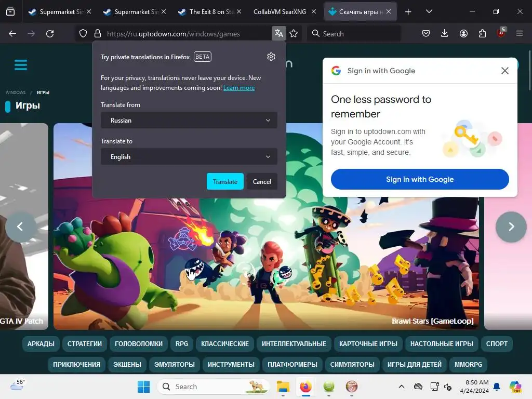Open КАРТОЧНЫЕ ИГРЫ category
The height and width of the screenshot is (399, 532).
pyautogui.click(x=368, y=344)
